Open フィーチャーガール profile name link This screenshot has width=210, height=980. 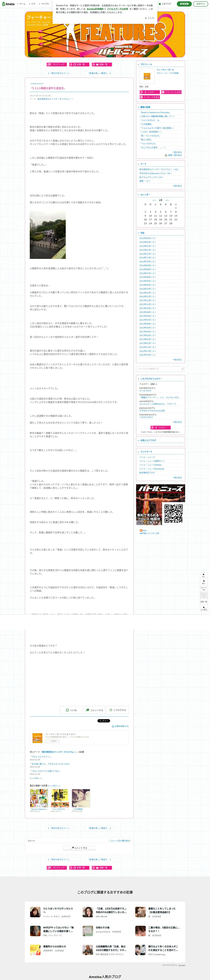pos(165,70)
